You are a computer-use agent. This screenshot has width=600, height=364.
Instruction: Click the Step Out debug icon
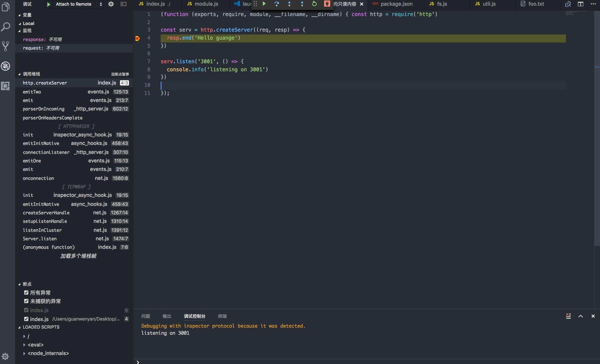302,4
